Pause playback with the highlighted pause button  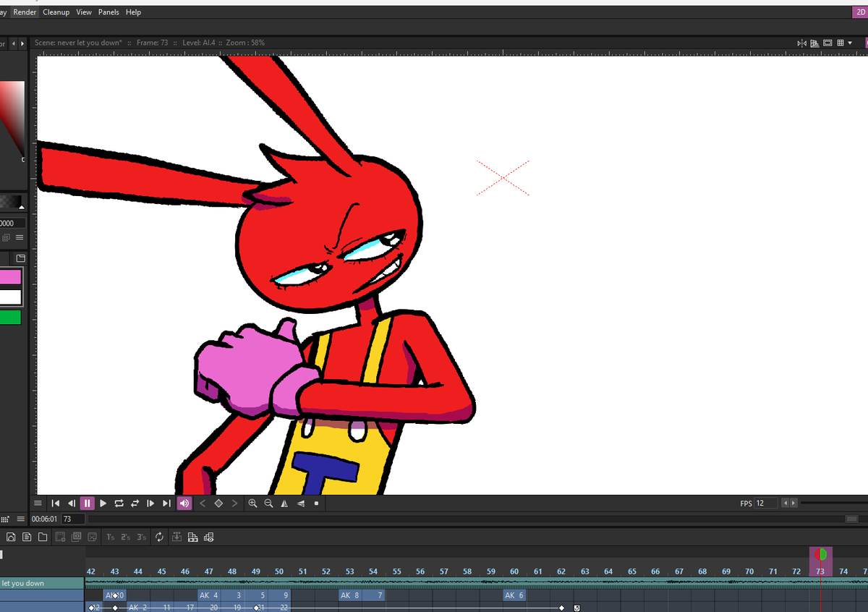[87, 503]
